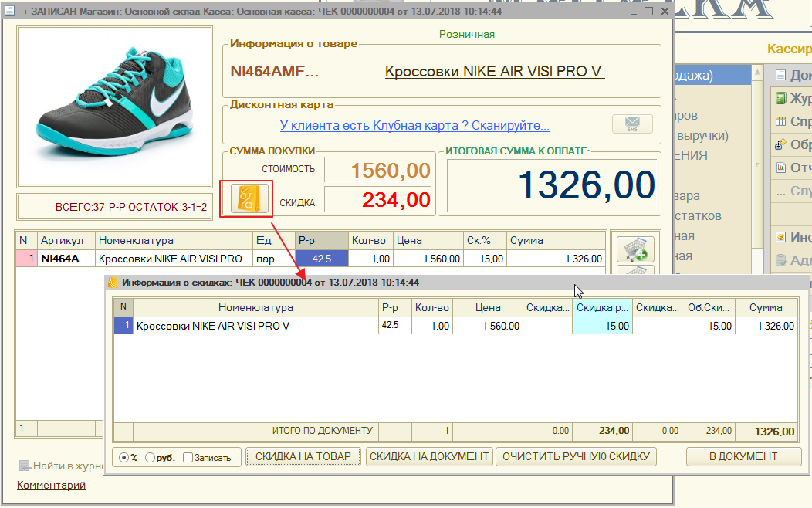
Task: Click the document icon in receipt title bar
Action: [x=10, y=11]
